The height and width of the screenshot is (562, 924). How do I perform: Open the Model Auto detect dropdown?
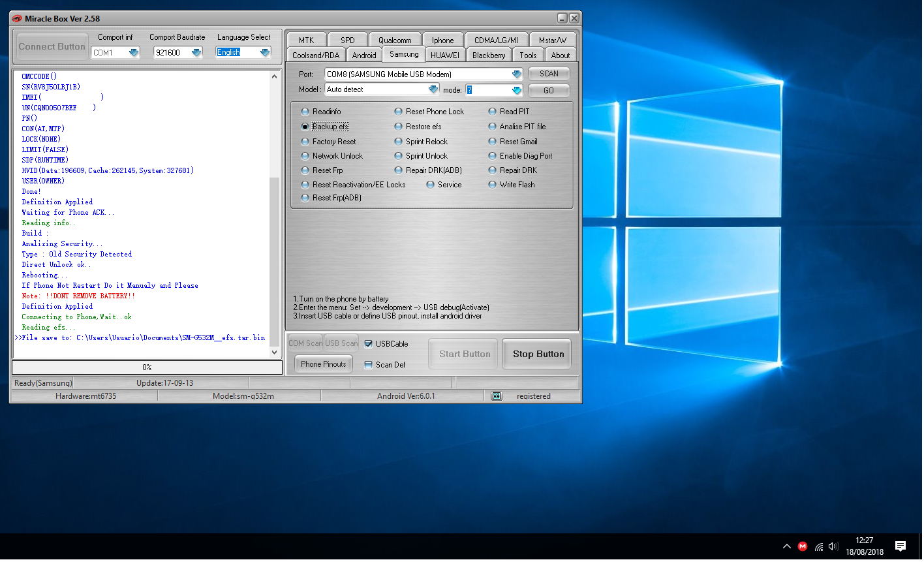[433, 89]
